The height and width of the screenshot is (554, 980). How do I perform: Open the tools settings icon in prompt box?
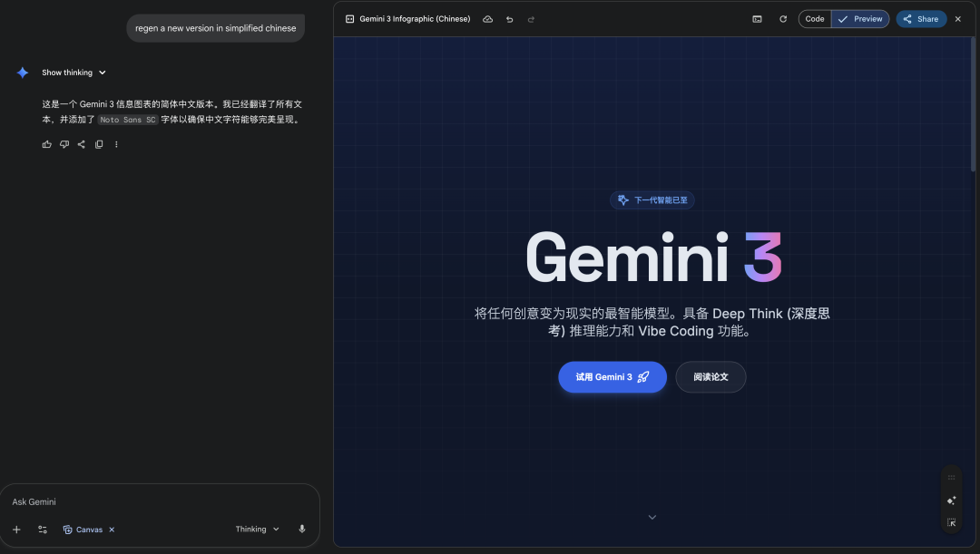[x=43, y=530]
